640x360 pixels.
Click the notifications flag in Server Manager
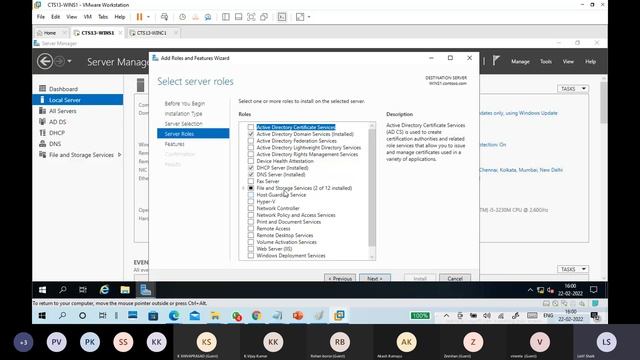coord(496,61)
